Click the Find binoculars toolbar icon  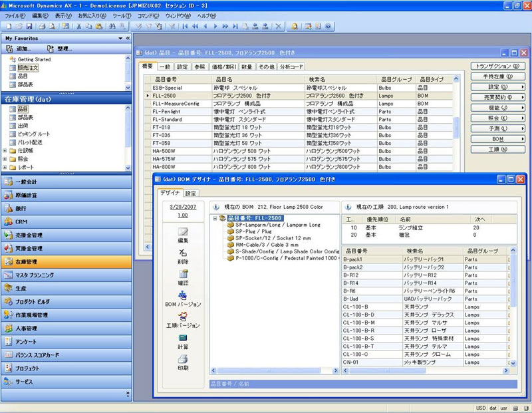tap(112, 26)
